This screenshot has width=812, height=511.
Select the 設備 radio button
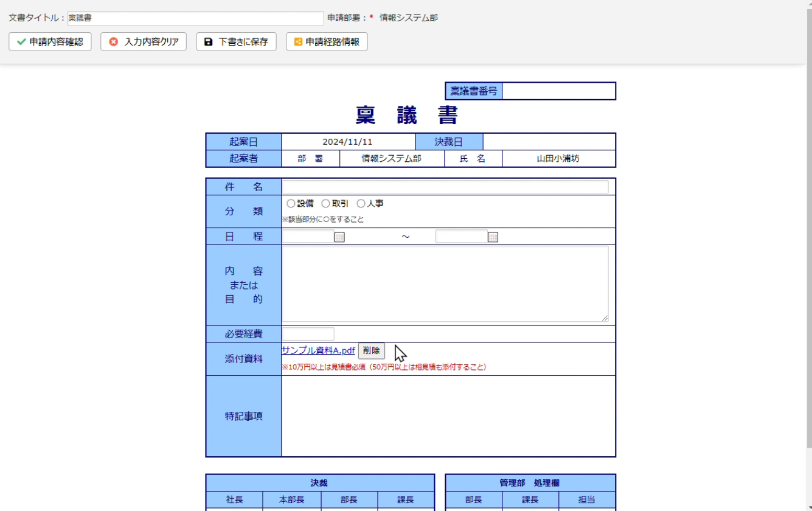(x=291, y=204)
